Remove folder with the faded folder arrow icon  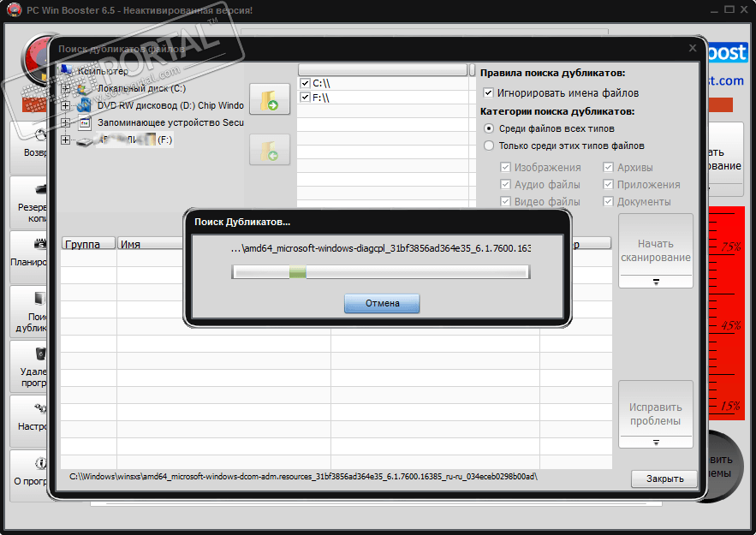[x=270, y=150]
